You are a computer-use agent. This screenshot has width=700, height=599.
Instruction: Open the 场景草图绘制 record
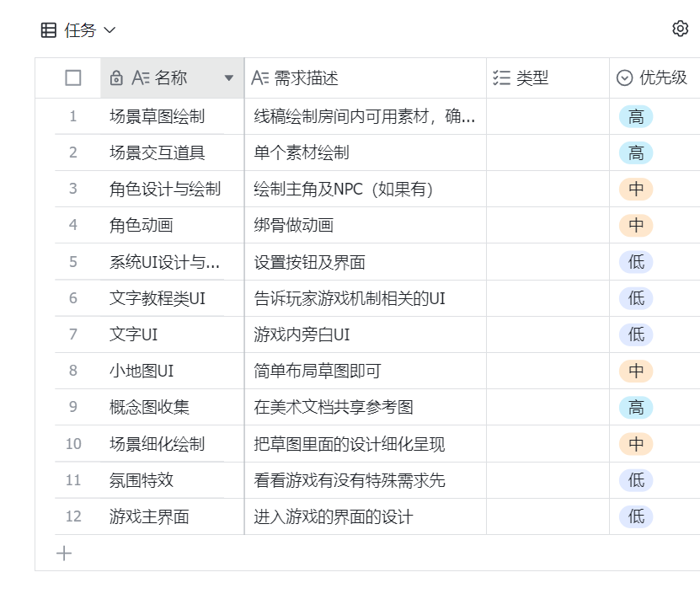(158, 116)
